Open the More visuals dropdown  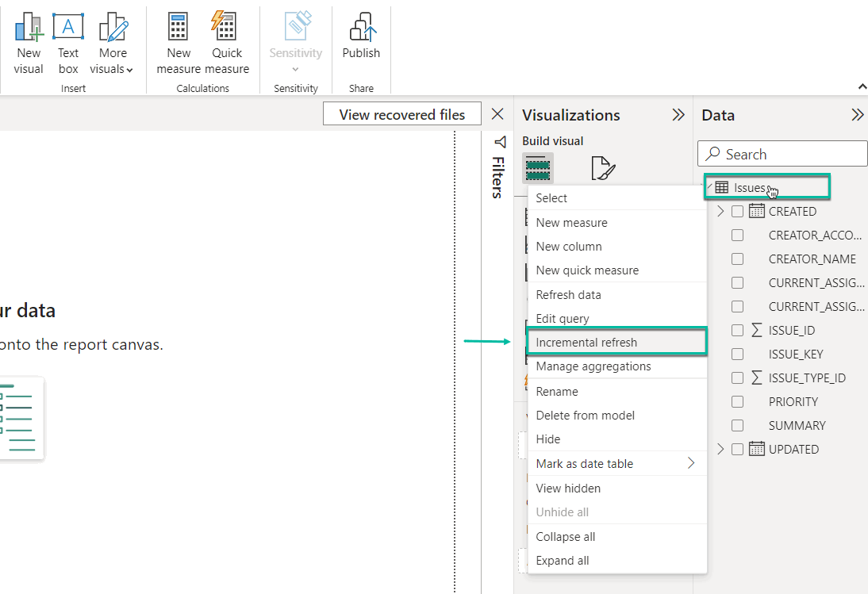[x=113, y=60]
